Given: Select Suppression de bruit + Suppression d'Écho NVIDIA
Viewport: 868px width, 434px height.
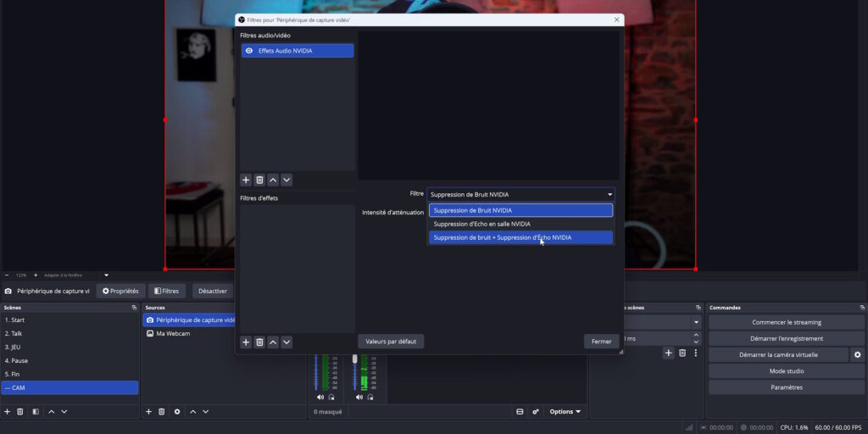Looking at the screenshot, I should (521, 237).
